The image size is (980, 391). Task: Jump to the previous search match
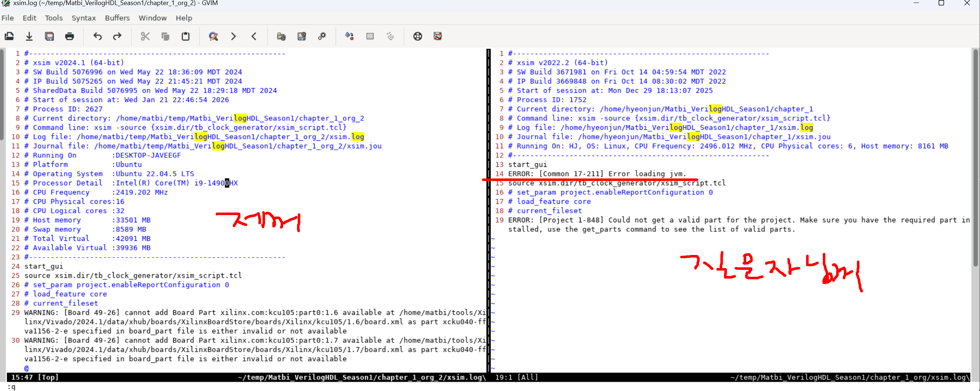[x=254, y=36]
